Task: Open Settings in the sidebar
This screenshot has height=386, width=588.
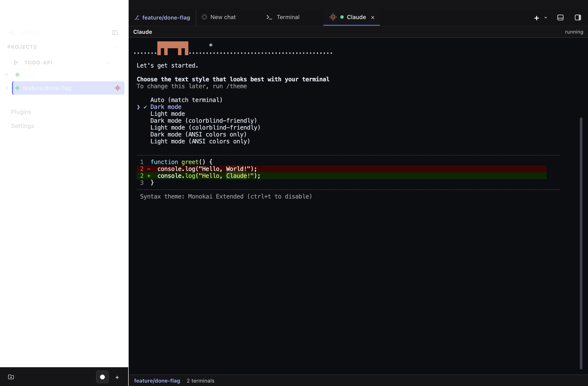Action: (23, 126)
